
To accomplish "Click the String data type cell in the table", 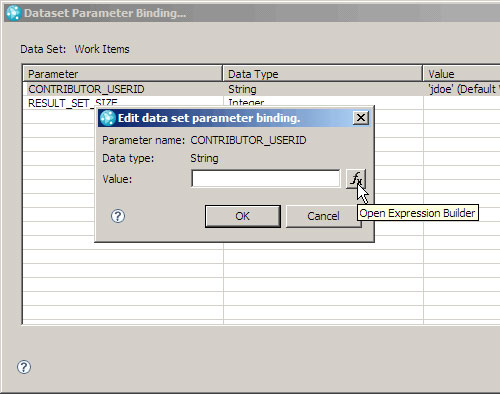I will pos(323,89).
